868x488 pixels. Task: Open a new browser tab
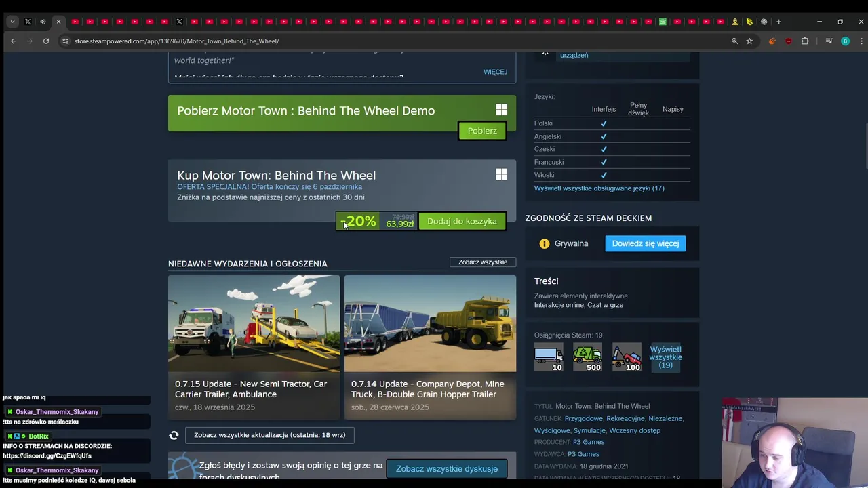pos(778,22)
